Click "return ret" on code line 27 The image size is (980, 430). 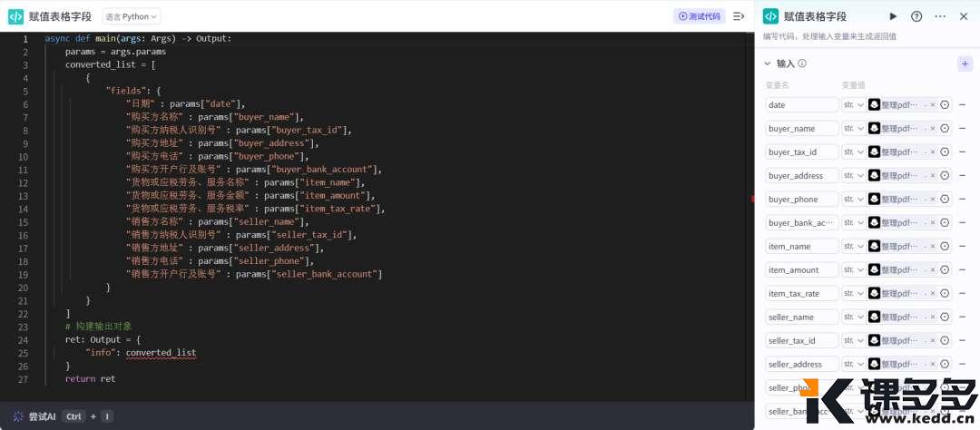(x=90, y=379)
